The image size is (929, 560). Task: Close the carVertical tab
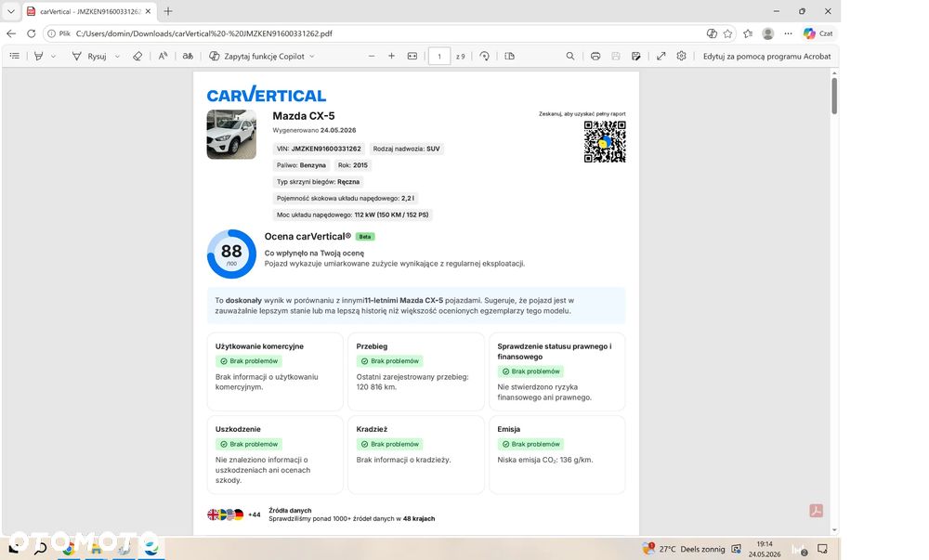148,11
